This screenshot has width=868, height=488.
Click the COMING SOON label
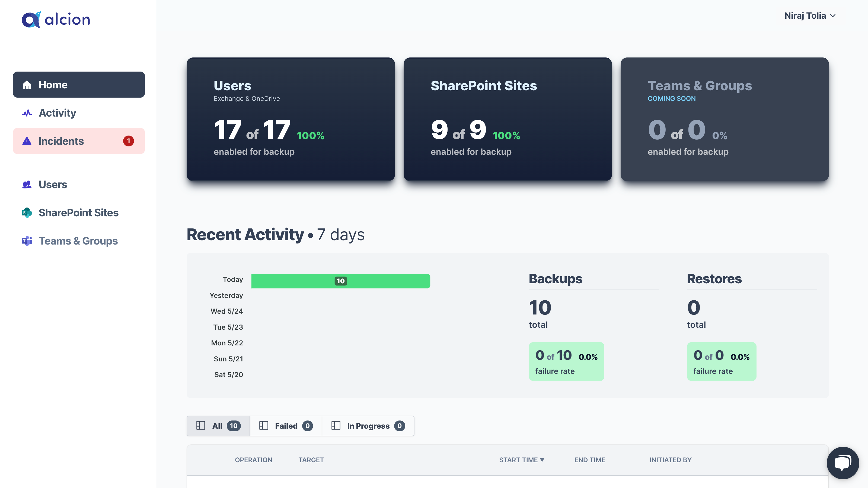click(672, 99)
